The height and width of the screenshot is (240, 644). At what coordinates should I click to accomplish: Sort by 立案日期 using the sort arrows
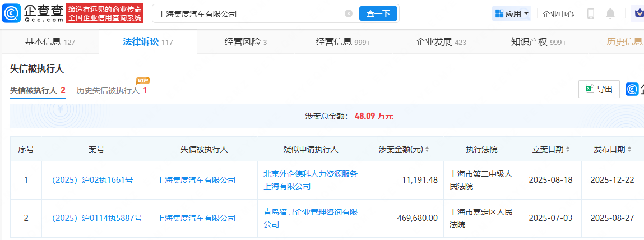[568, 150]
